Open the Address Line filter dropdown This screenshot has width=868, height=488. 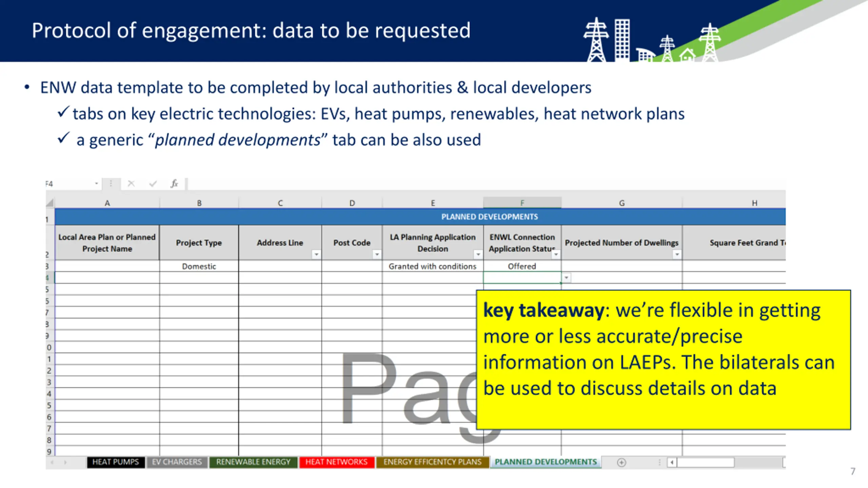click(x=316, y=254)
